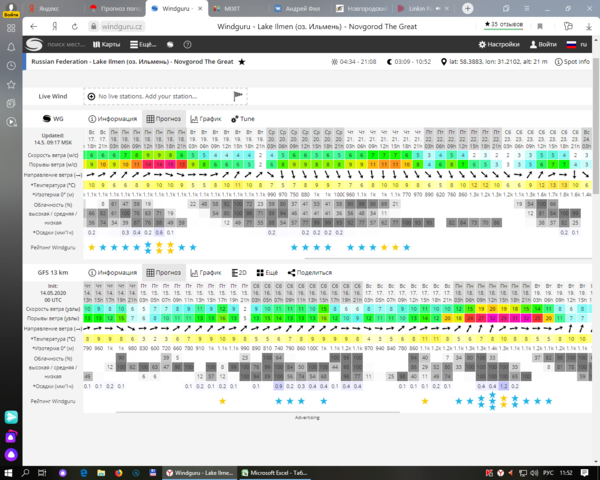Click the Войти login button
This screenshot has height=480, width=600.
(x=543, y=44)
